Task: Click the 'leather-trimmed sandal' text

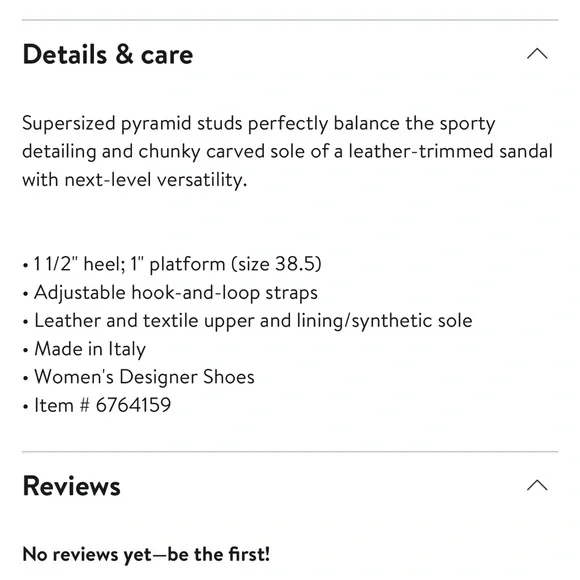Action: click(451, 151)
